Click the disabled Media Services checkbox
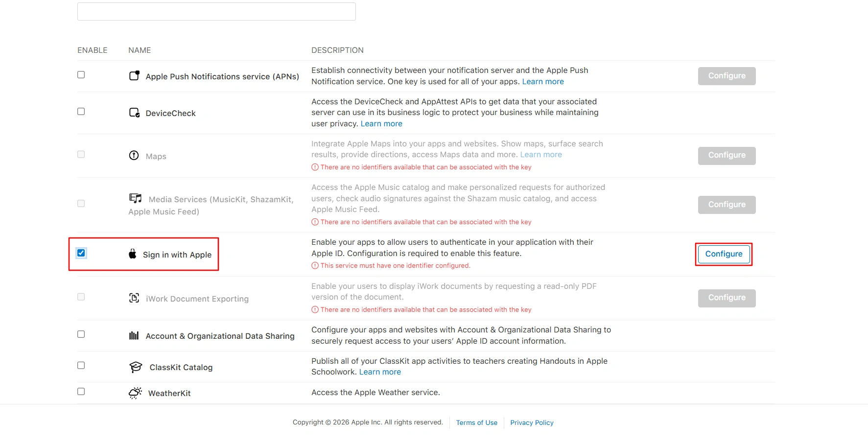This screenshot has width=868, height=446. 81,203
